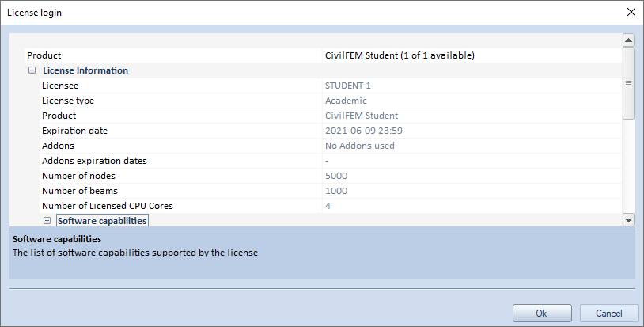Click the vertical scrollbar thumb
Viewport: 644px width, 327px height.
click(628, 83)
